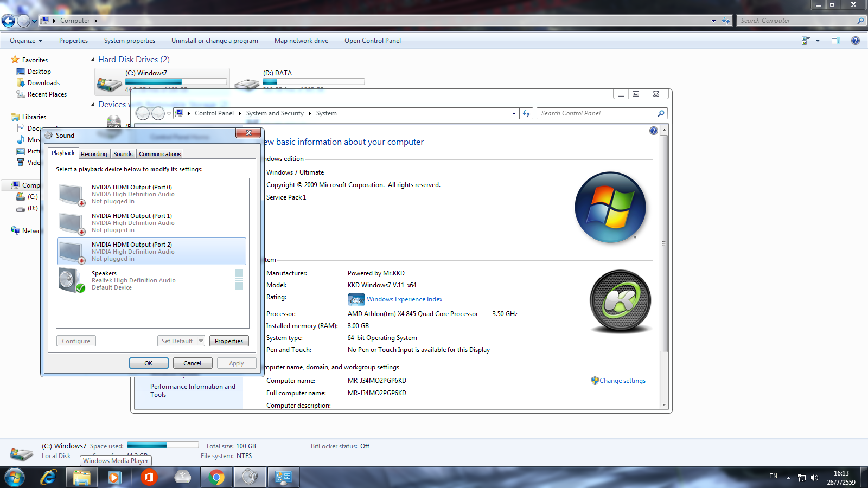This screenshot has height=488, width=868.
Task: Open Google Chrome from the taskbar
Action: pyautogui.click(x=216, y=477)
